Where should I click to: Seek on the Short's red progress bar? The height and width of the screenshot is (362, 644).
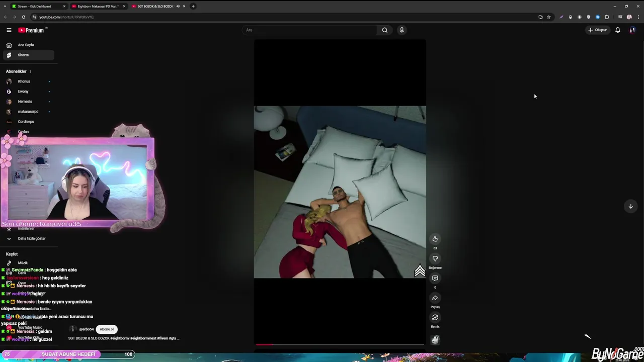340,344
